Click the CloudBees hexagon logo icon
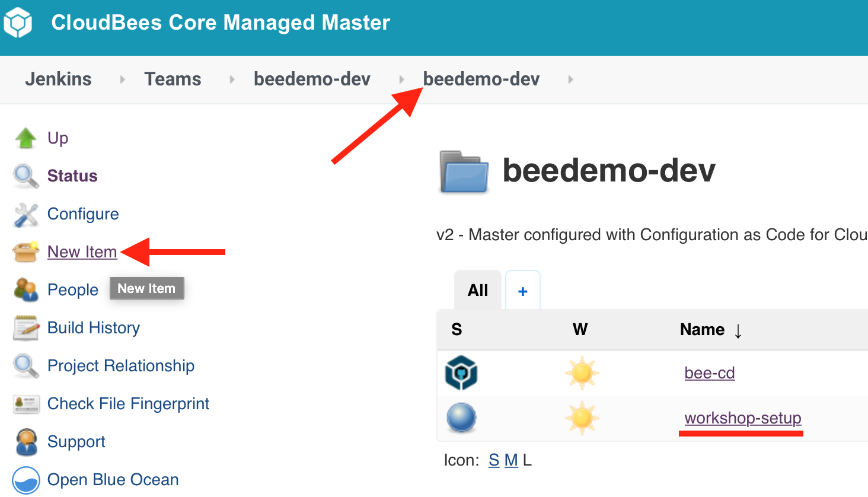The width and height of the screenshot is (868, 497). (18, 23)
